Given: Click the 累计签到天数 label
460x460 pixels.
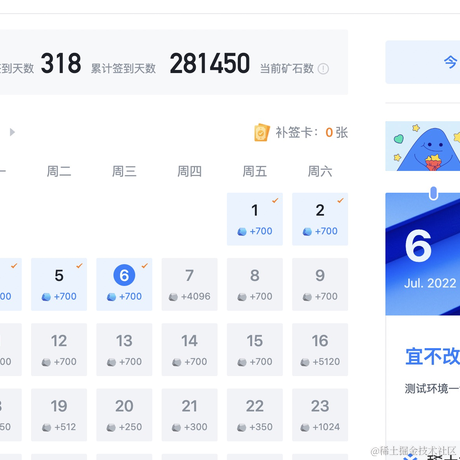Looking at the screenshot, I should (x=123, y=69).
